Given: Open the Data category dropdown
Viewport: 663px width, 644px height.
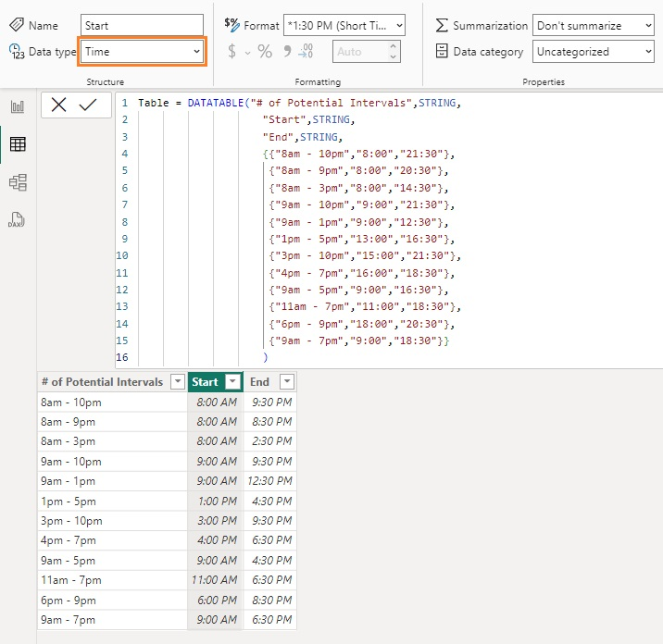Looking at the screenshot, I should click(594, 52).
